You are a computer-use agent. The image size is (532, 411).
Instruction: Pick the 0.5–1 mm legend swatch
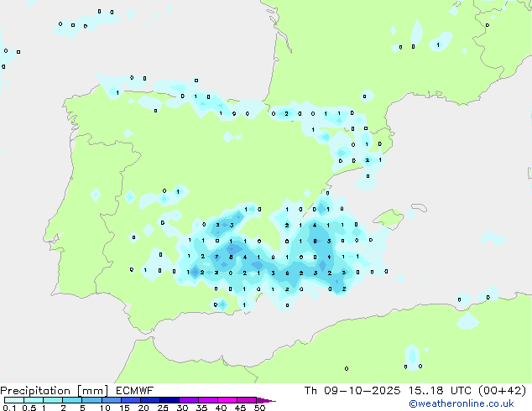[x=34, y=400]
